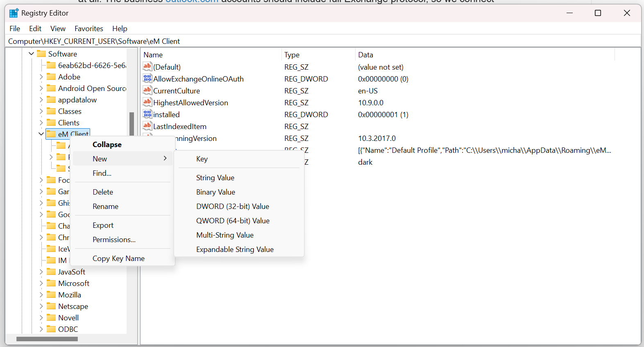The width and height of the screenshot is (644, 347).
Task: Select the dark data value
Action: (365, 162)
